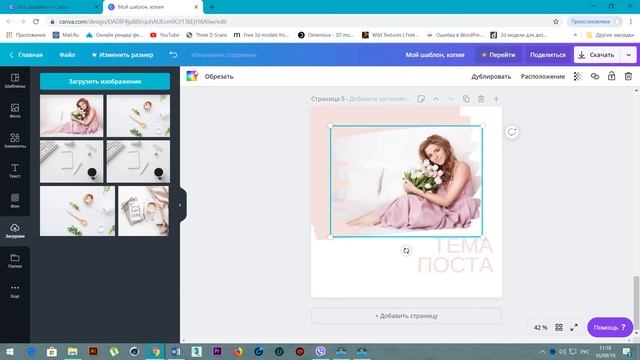Add new page with plus icon
This screenshot has width=640, height=360.
(x=496, y=99)
